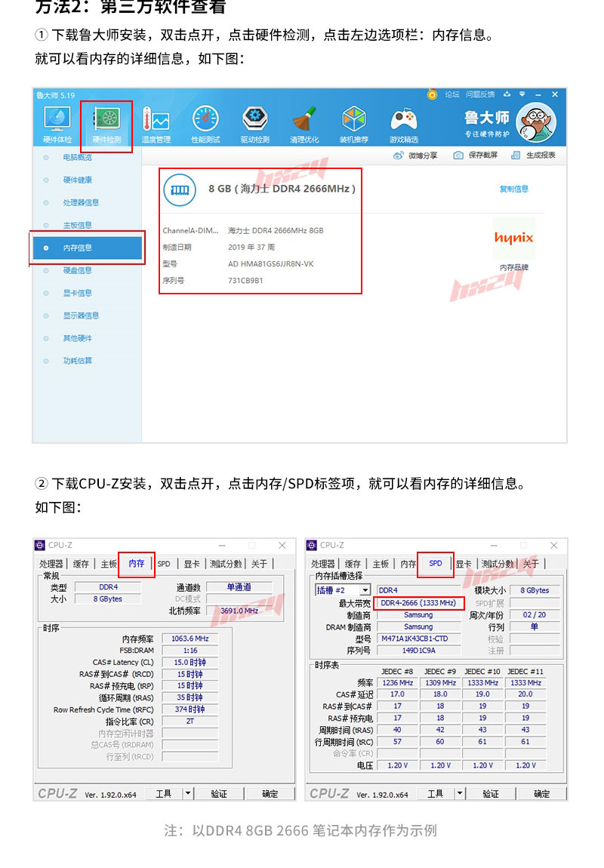The image size is (604, 868).
Task: Open 游戏精选 gamepad icon
Action: 404,125
